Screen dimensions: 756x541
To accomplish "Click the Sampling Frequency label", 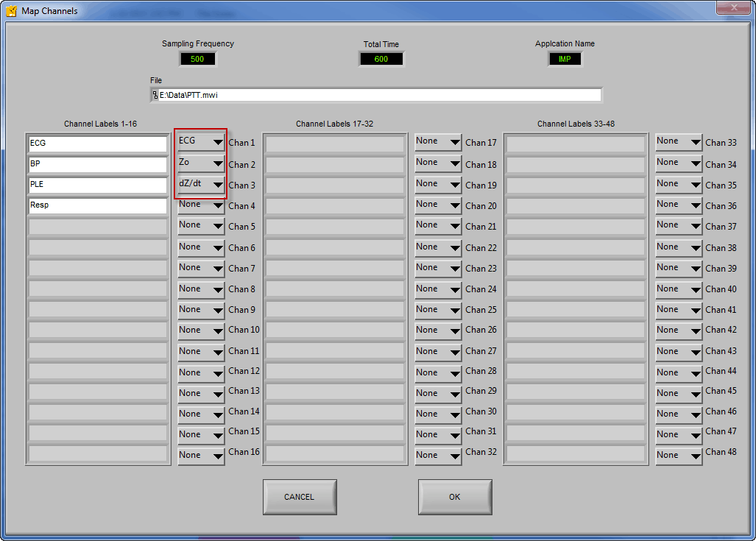I will [198, 43].
